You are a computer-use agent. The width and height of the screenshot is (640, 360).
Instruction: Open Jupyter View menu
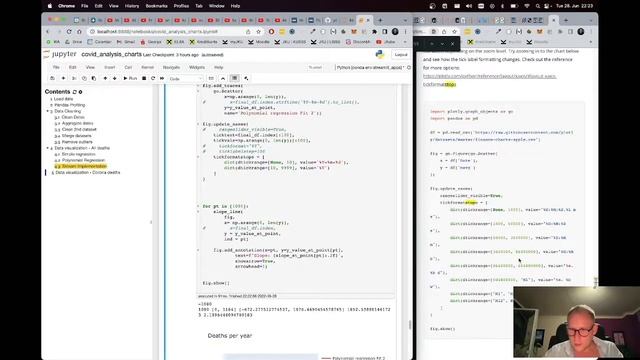click(x=90, y=67)
